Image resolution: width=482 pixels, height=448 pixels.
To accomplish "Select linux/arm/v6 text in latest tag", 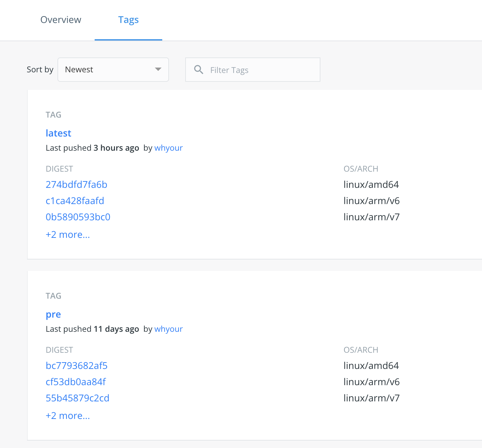I will 371,201.
